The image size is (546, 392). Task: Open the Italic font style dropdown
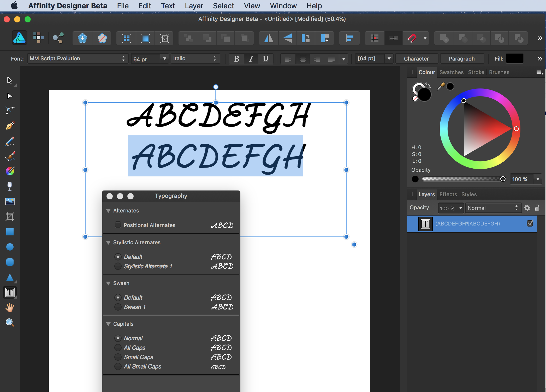pyautogui.click(x=195, y=58)
